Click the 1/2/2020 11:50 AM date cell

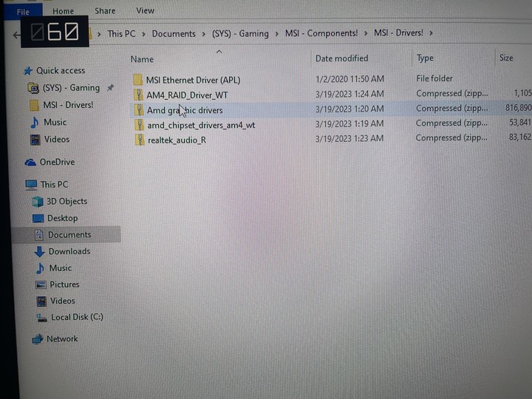tap(349, 79)
